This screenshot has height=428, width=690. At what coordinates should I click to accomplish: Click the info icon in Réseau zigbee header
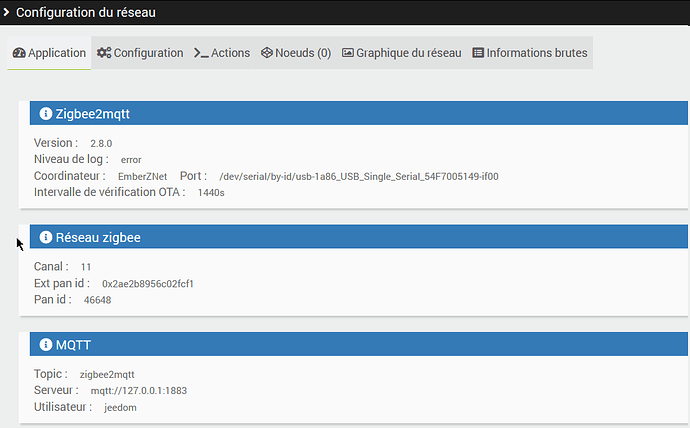pos(45,238)
